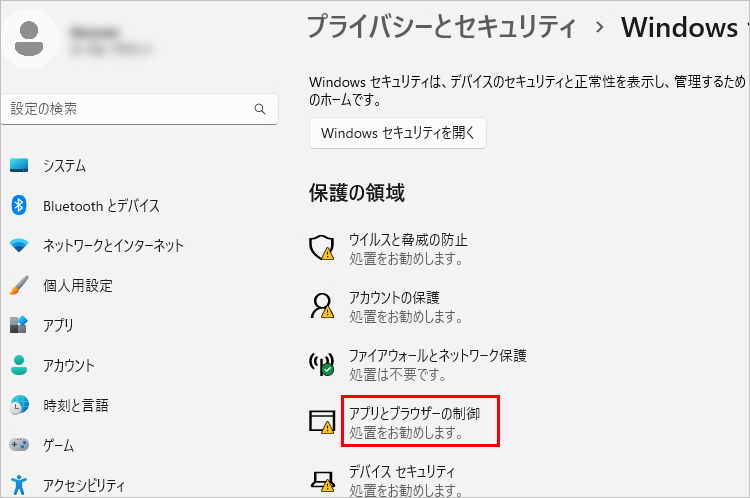
Task: Click the search magnifier icon
Action: click(260, 109)
